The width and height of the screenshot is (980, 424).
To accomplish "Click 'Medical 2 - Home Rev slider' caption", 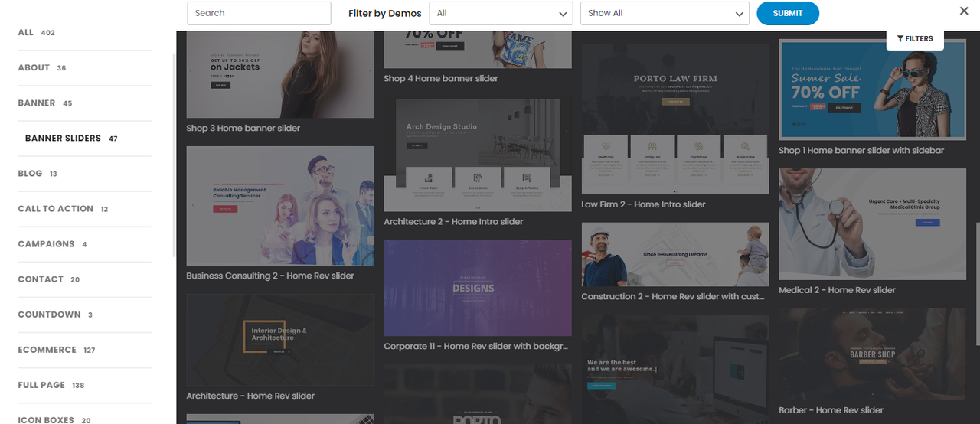I will (x=837, y=290).
